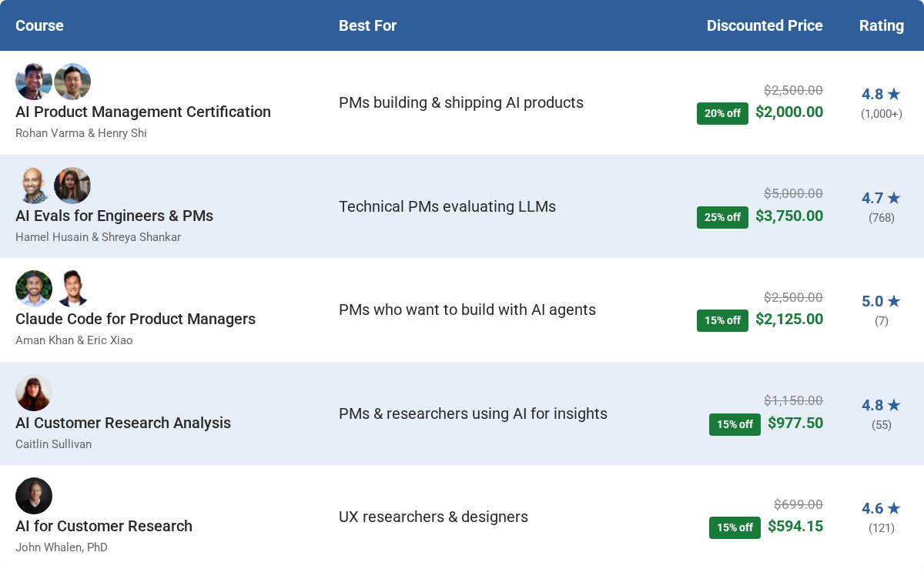The image size is (924, 569).
Task: Open the AI Product Management Certification course
Action: (143, 112)
